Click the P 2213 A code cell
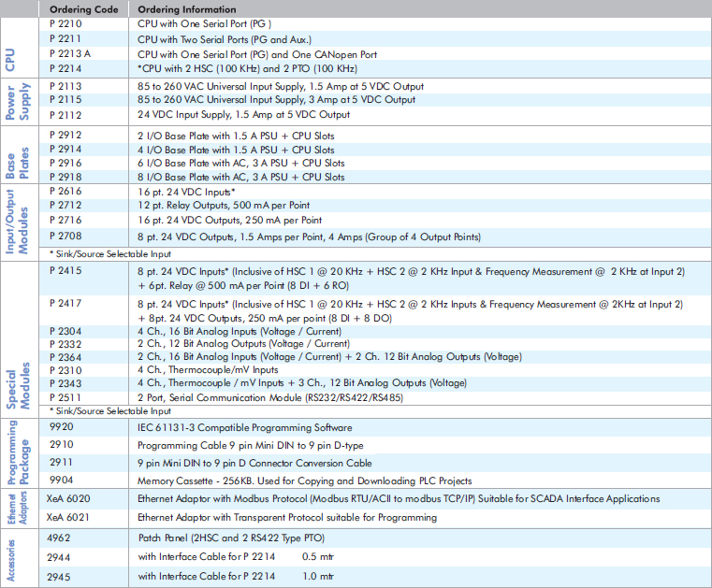Screen dimensions: 712x588 [73, 54]
